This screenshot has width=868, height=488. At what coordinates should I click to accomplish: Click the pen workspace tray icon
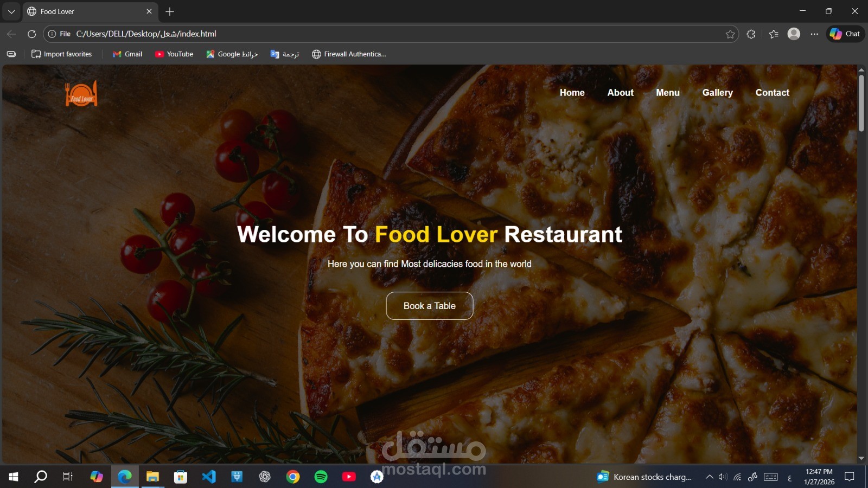[752, 477]
